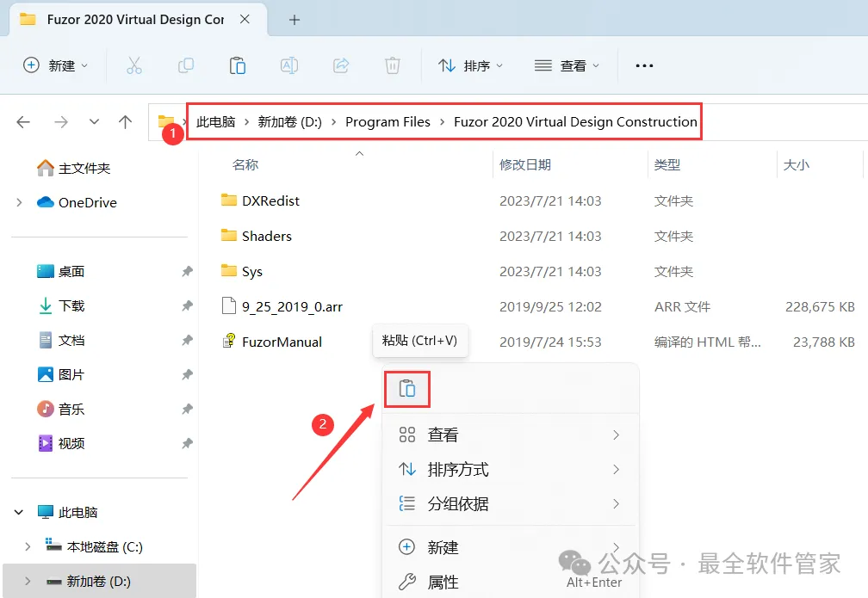Open recent locations chevron dropdown
The image size is (868, 598).
tap(94, 121)
